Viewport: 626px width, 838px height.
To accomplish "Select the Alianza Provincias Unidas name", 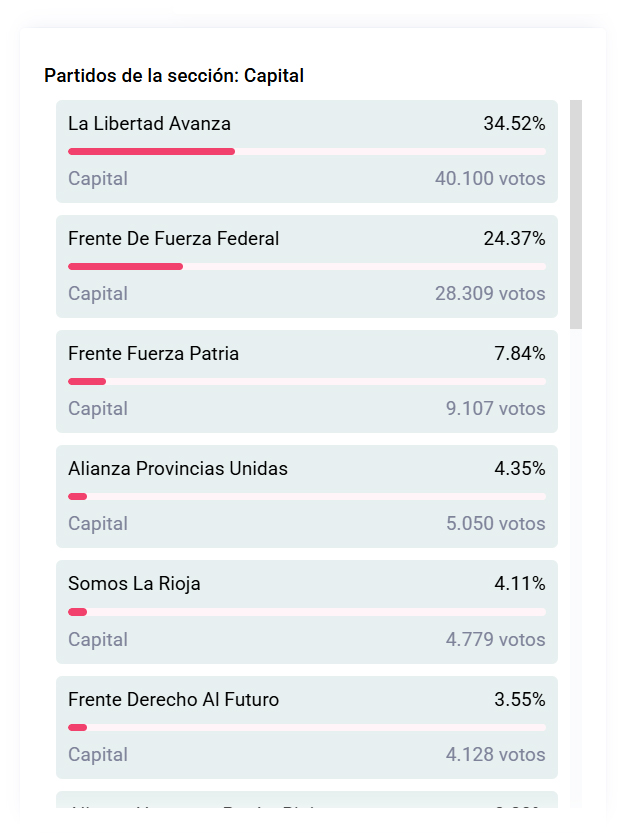I will pyautogui.click(x=177, y=468).
